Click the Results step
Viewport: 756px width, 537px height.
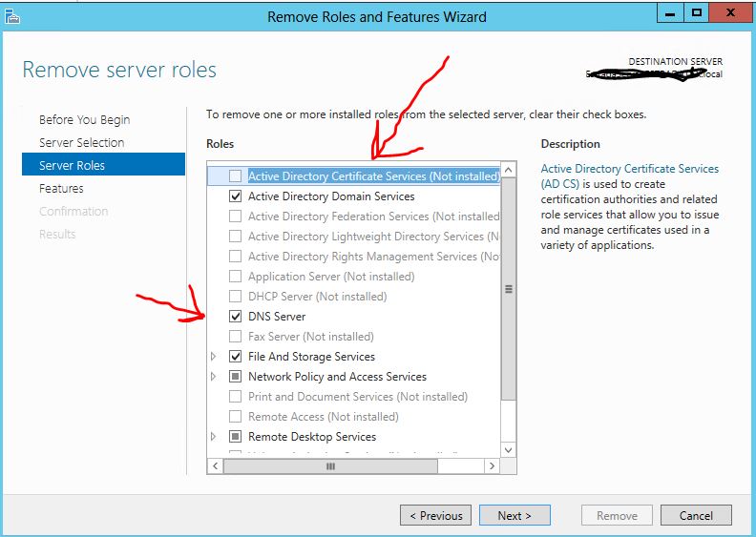pos(57,234)
